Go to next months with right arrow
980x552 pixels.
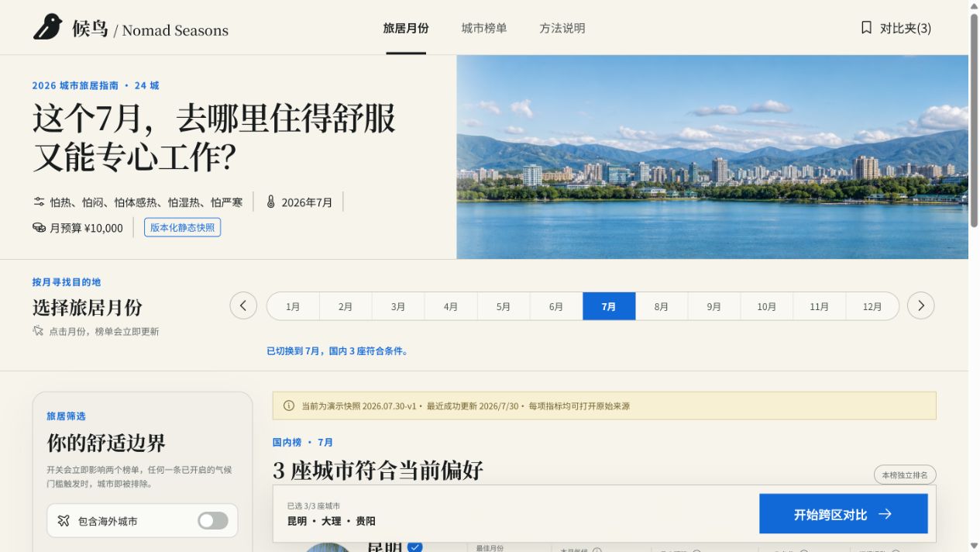pos(921,305)
